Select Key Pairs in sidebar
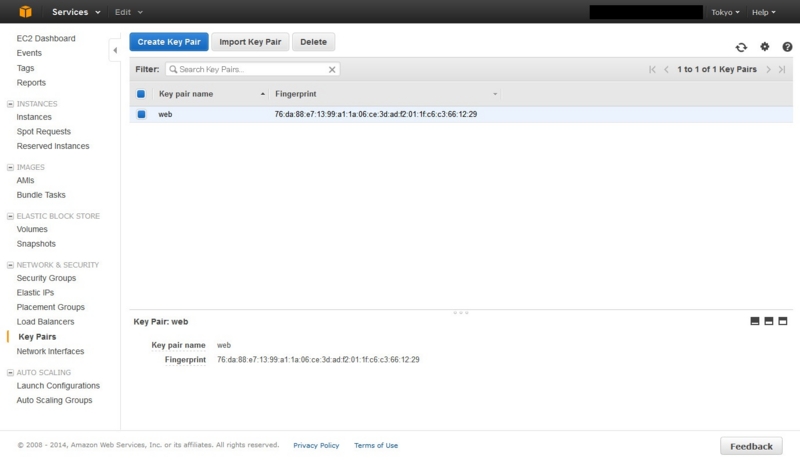 click(37, 337)
